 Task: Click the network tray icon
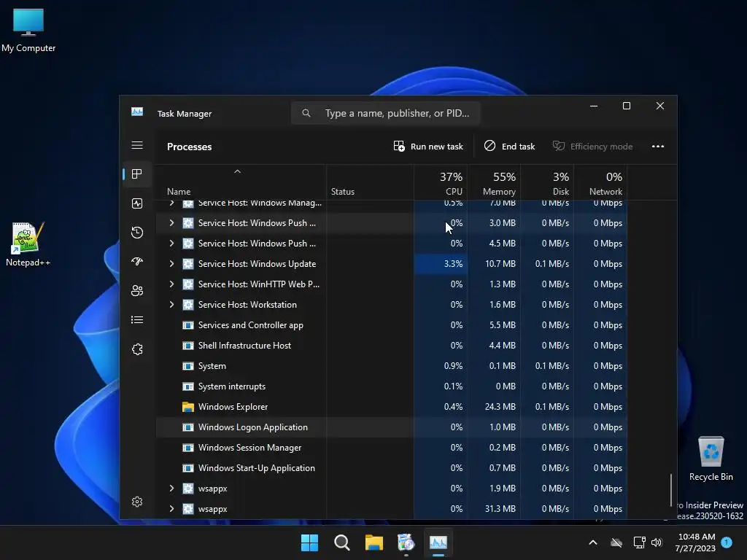click(639, 542)
